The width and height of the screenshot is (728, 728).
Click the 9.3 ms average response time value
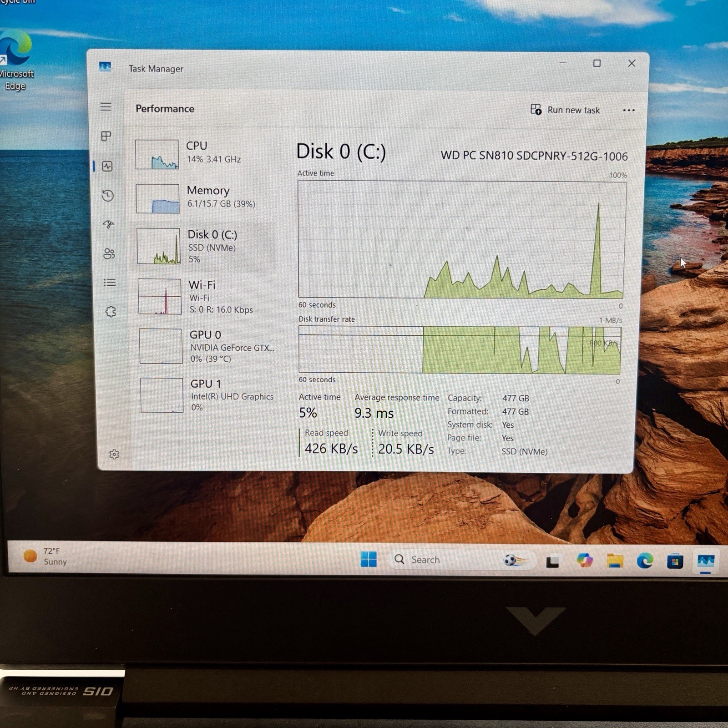(x=374, y=413)
